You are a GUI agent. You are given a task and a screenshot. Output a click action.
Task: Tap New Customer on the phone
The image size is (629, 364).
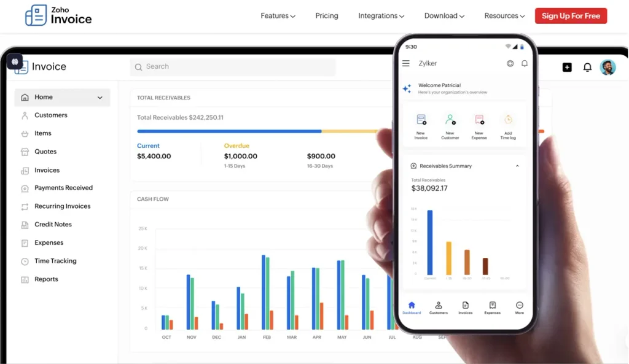[x=450, y=126]
